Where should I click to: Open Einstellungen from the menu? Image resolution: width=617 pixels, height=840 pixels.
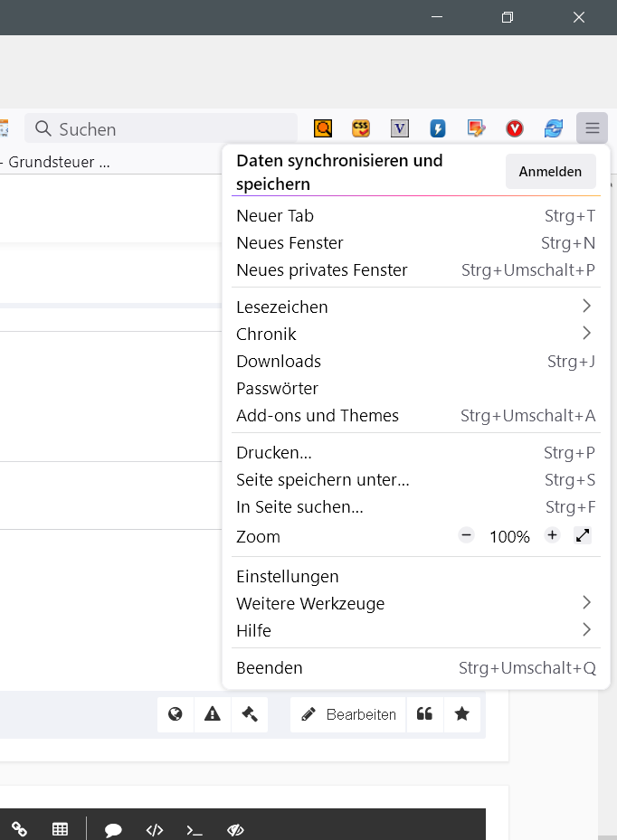[x=288, y=576]
